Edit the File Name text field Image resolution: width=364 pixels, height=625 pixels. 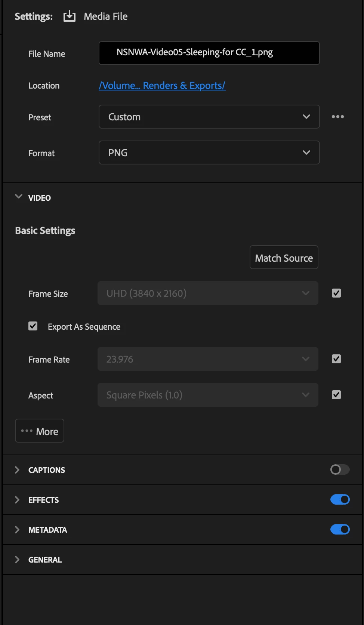(209, 53)
